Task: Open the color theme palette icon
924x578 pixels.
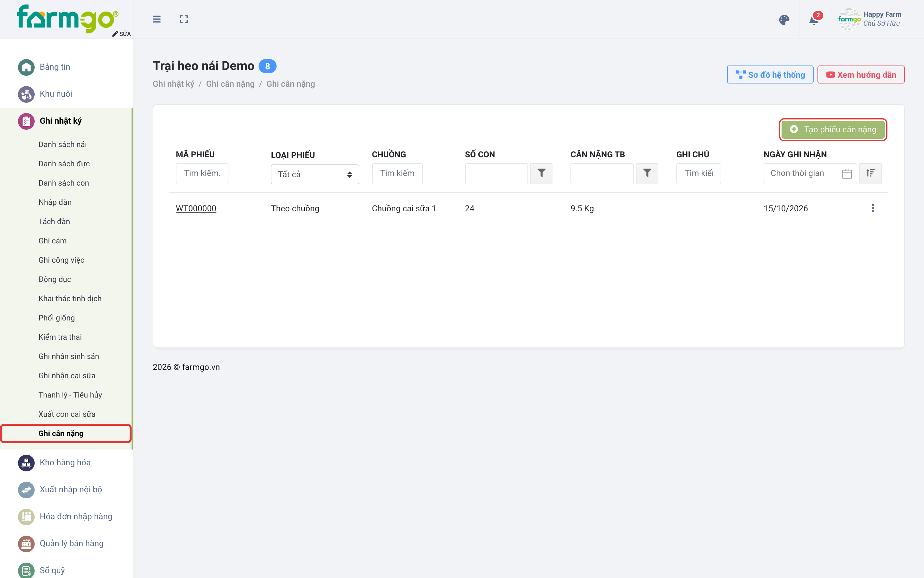Action: (x=784, y=20)
